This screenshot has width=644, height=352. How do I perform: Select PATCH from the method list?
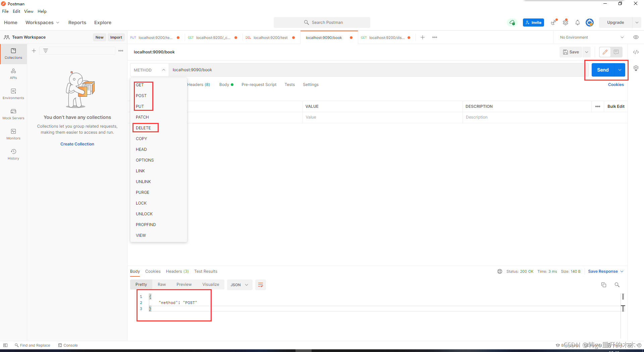coord(142,117)
